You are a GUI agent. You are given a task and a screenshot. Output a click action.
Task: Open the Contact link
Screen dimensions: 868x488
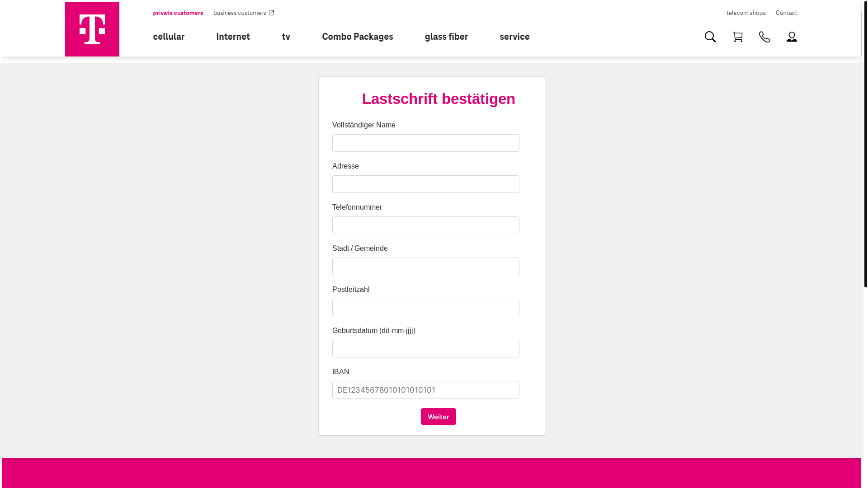(x=786, y=13)
